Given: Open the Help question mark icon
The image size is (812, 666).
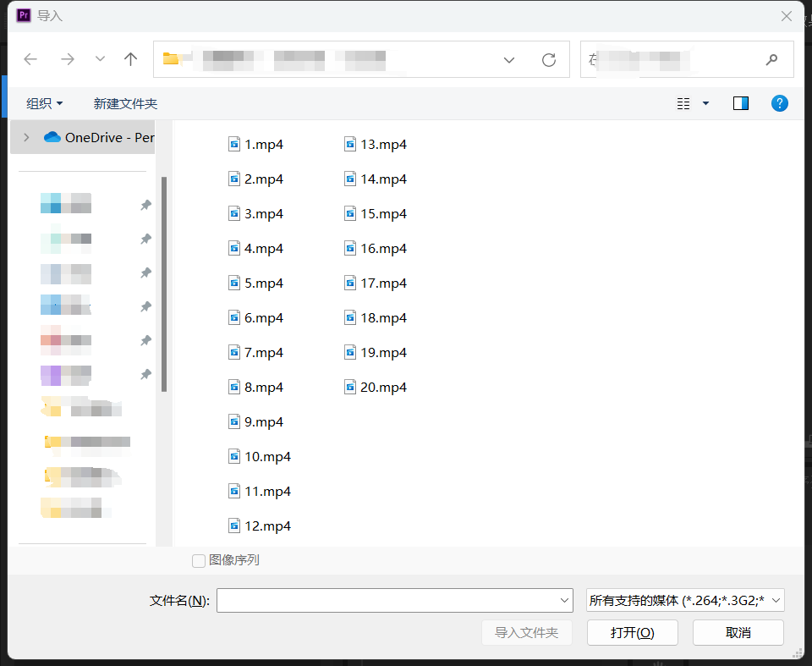Looking at the screenshot, I should click(x=780, y=103).
